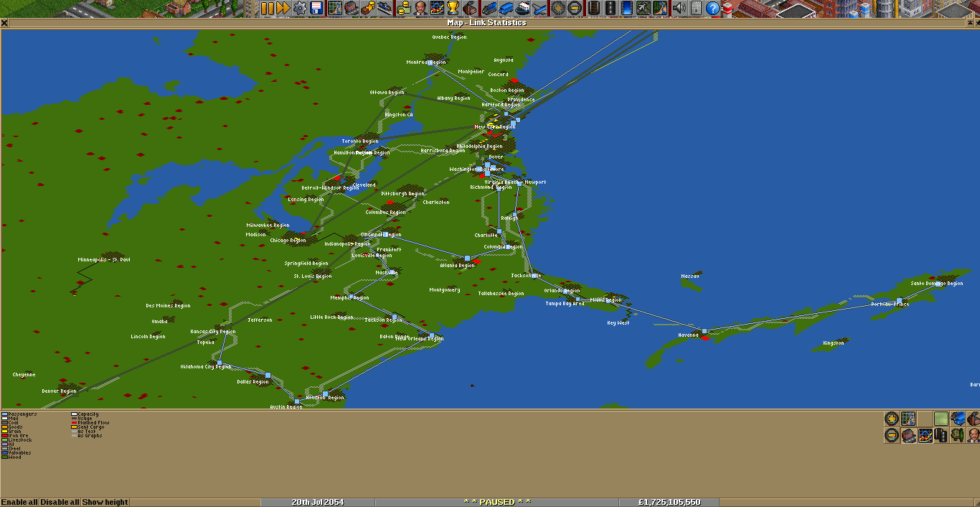Viewport: 980px width, 507px height.
Task: Open company finances coins icon
Action: click(403, 8)
